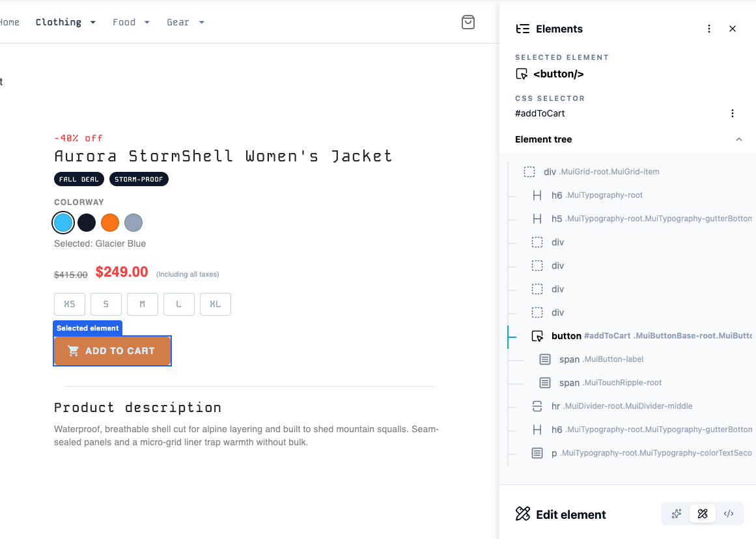Image resolution: width=756 pixels, height=539 pixels.
Task: Open the Food navigation menu
Action: (x=131, y=22)
